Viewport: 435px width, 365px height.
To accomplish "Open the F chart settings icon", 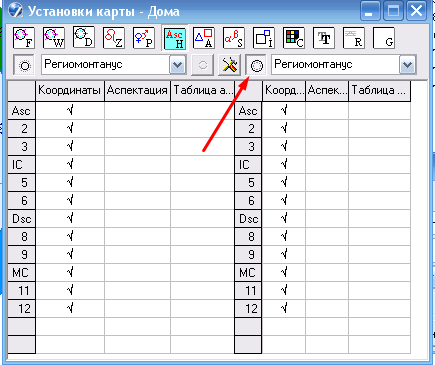I will tap(24, 38).
